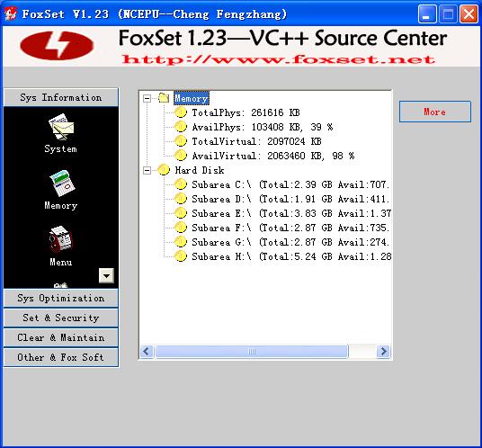482x448 pixels.
Task: Select the Subarea D:\ drive row text
Action: tap(291, 199)
